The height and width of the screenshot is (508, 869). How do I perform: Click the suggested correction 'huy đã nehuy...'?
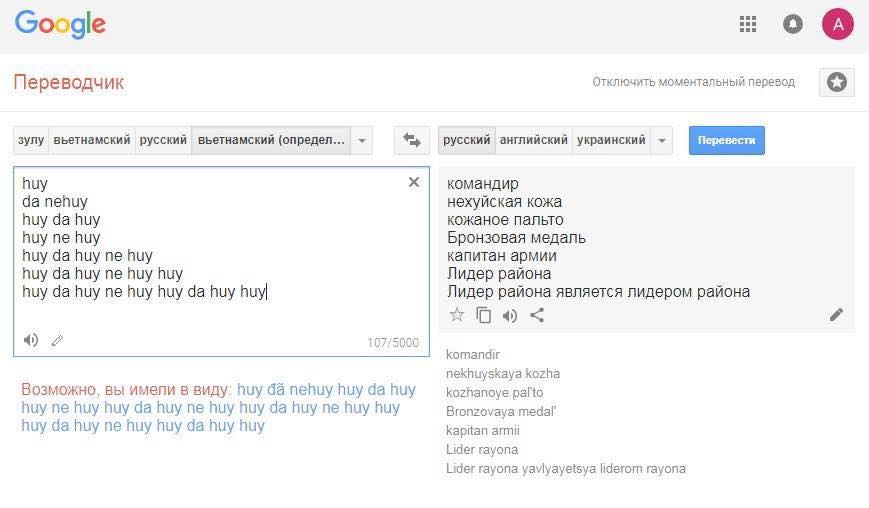(218, 407)
